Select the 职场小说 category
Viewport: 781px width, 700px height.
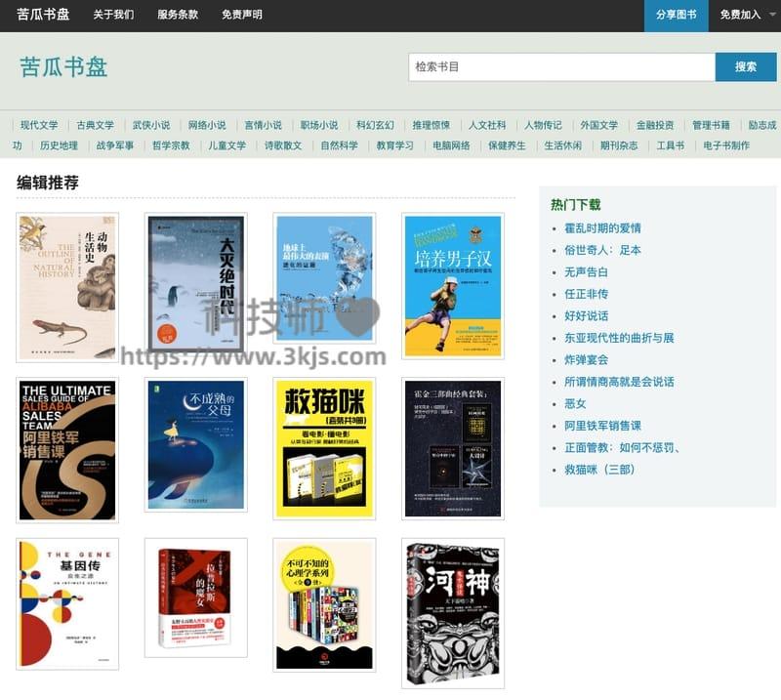coord(319,125)
